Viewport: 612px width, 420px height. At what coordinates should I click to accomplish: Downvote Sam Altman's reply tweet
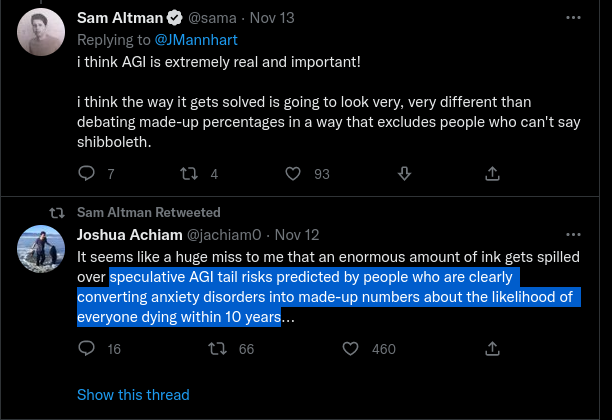[x=405, y=174]
